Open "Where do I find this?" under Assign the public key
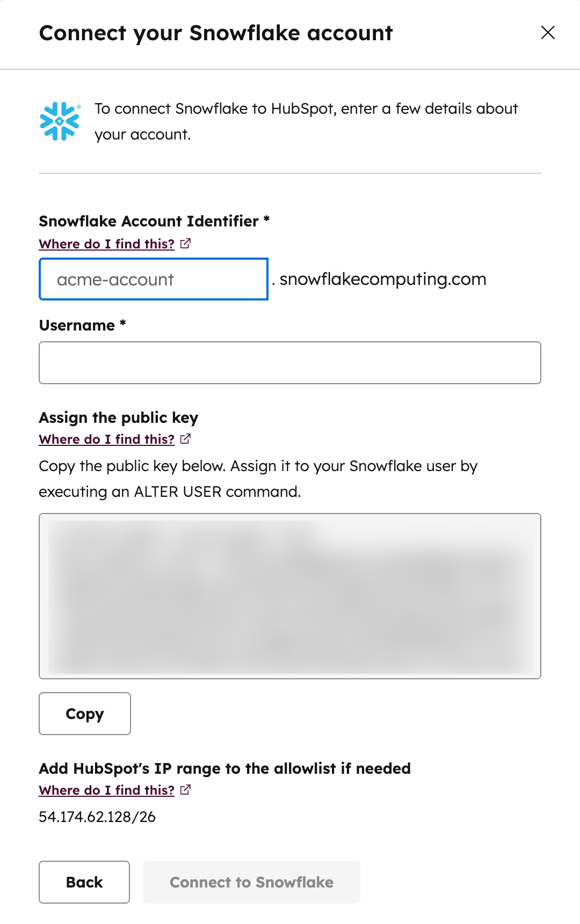Image resolution: width=580 pixels, height=924 pixels. (106, 439)
